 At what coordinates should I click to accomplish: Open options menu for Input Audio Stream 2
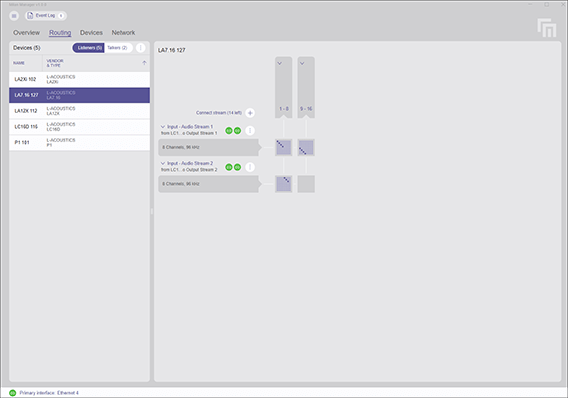click(250, 167)
